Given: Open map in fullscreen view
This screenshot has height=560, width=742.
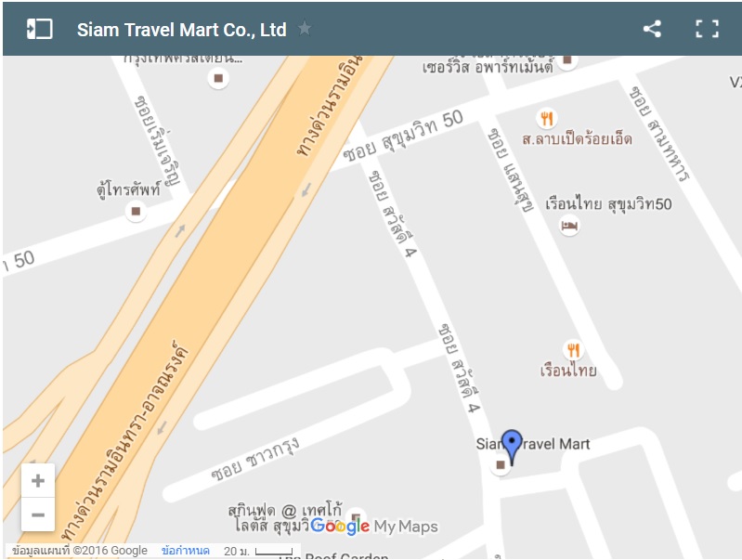Looking at the screenshot, I should tap(707, 29).
